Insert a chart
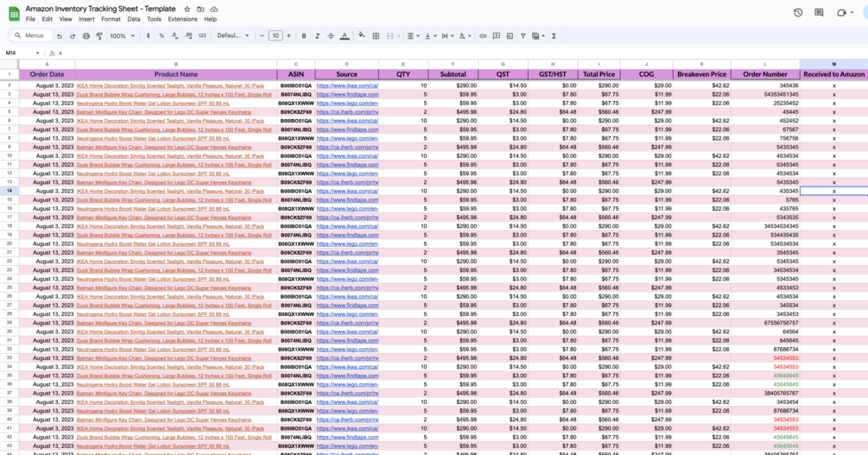The image size is (868, 455). [x=510, y=36]
